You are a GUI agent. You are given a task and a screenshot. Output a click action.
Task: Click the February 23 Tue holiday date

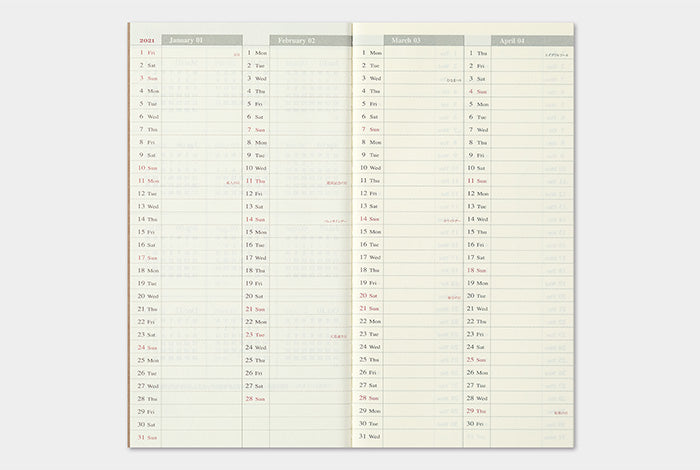click(256, 334)
